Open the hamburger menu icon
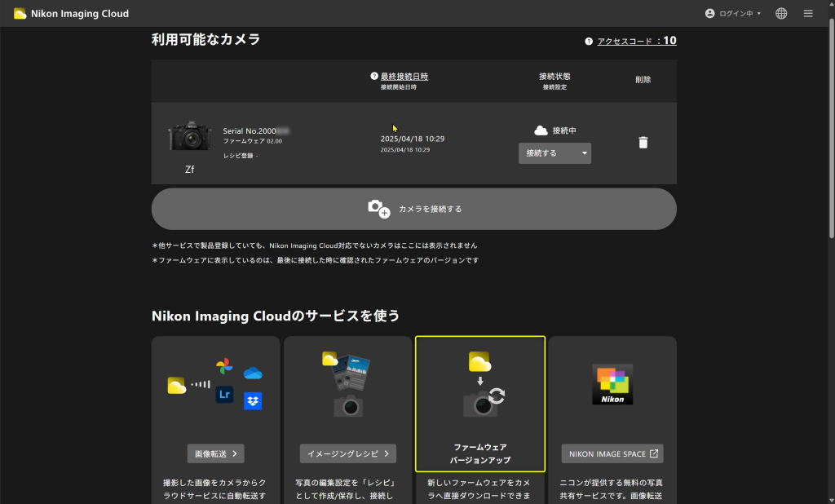The width and height of the screenshot is (835, 504). pyautogui.click(x=808, y=13)
